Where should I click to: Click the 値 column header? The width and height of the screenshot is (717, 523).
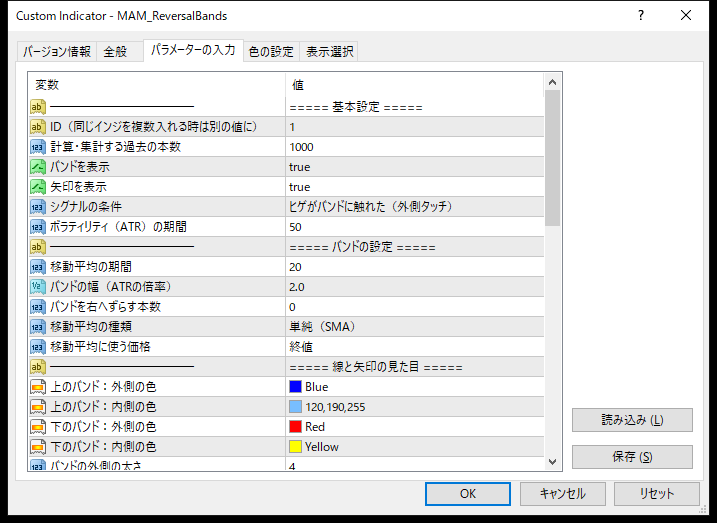click(x=415, y=85)
